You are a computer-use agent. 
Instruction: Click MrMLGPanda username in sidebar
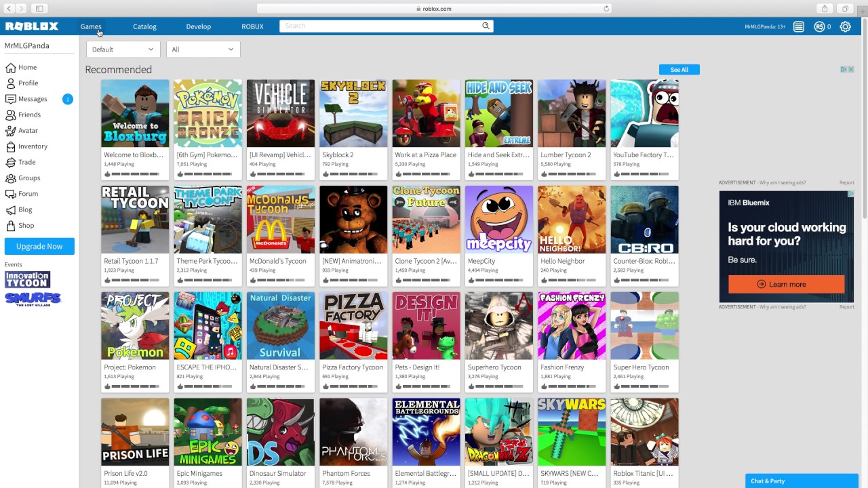pos(27,45)
